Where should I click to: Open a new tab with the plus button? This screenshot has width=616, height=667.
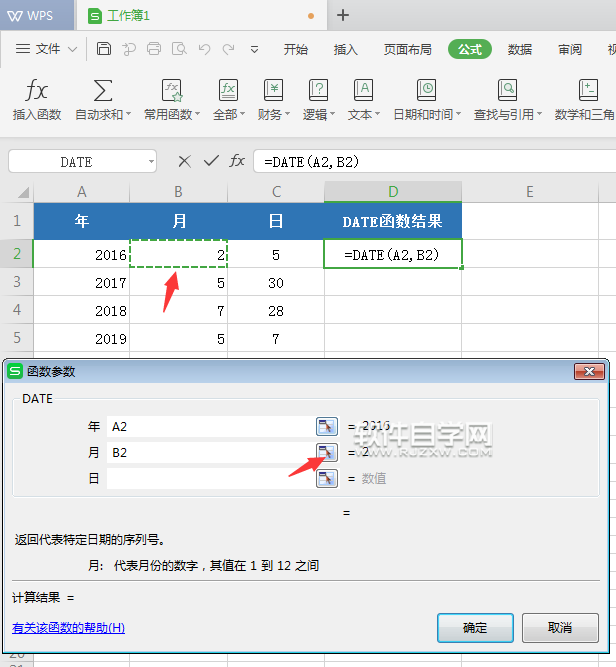(343, 15)
